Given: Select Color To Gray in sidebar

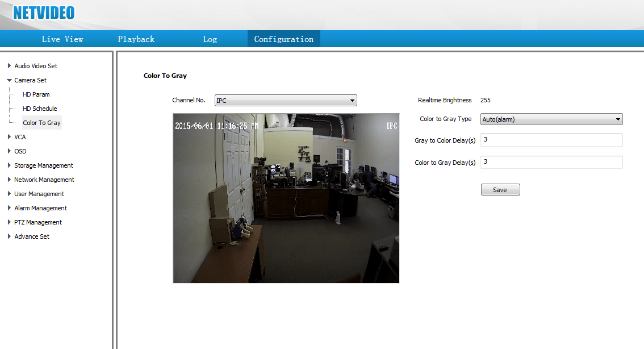Looking at the screenshot, I should click(x=41, y=123).
